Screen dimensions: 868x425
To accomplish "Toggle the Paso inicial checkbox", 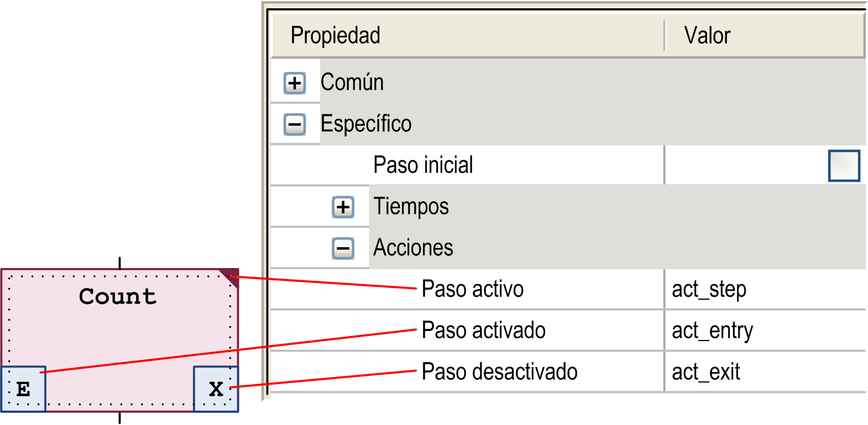I will tap(844, 166).
